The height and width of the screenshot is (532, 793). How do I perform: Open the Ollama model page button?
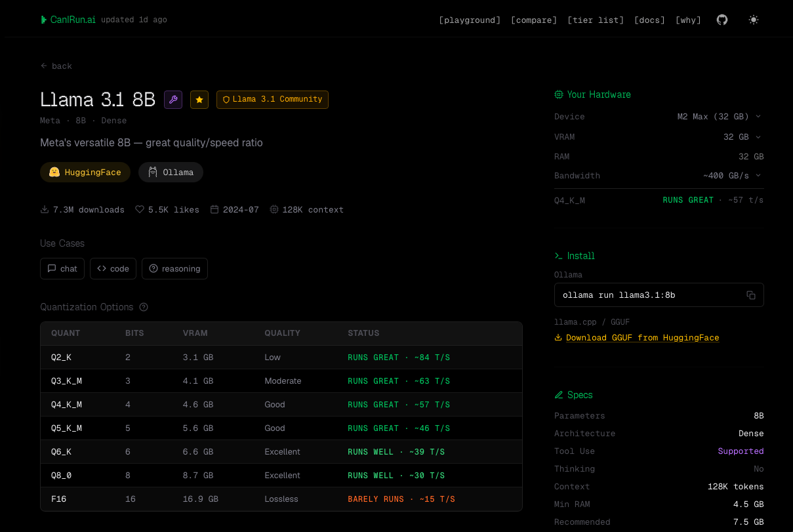click(171, 172)
